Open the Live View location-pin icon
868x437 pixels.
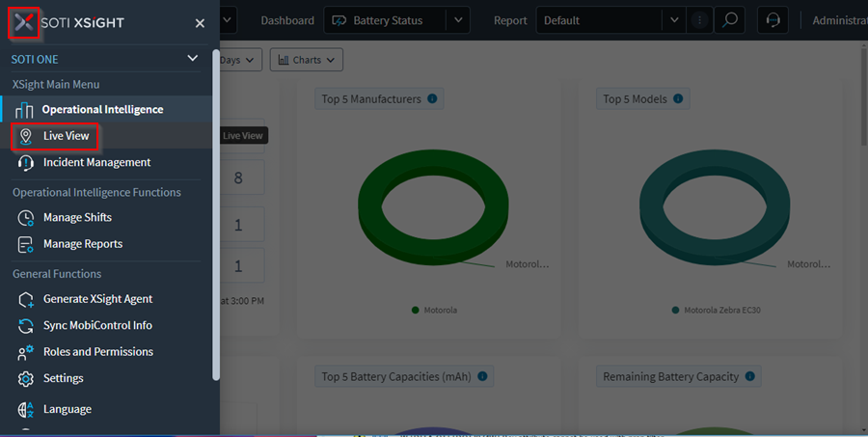click(25, 136)
